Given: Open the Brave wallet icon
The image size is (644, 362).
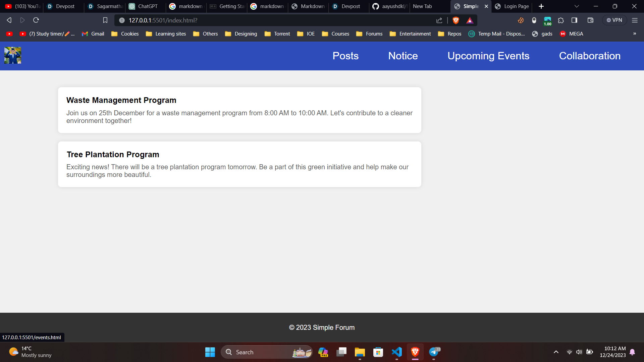Looking at the screenshot, I should pyautogui.click(x=590, y=20).
